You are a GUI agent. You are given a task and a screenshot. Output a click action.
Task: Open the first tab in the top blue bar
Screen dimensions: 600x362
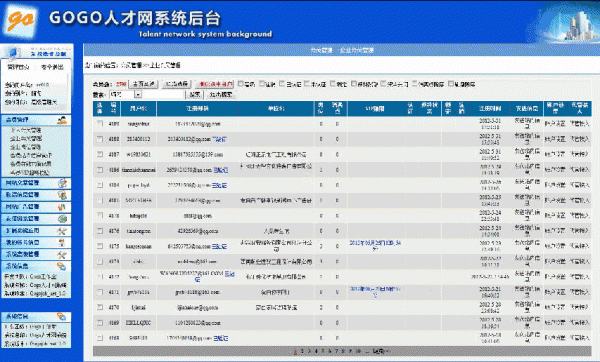[x=321, y=50]
